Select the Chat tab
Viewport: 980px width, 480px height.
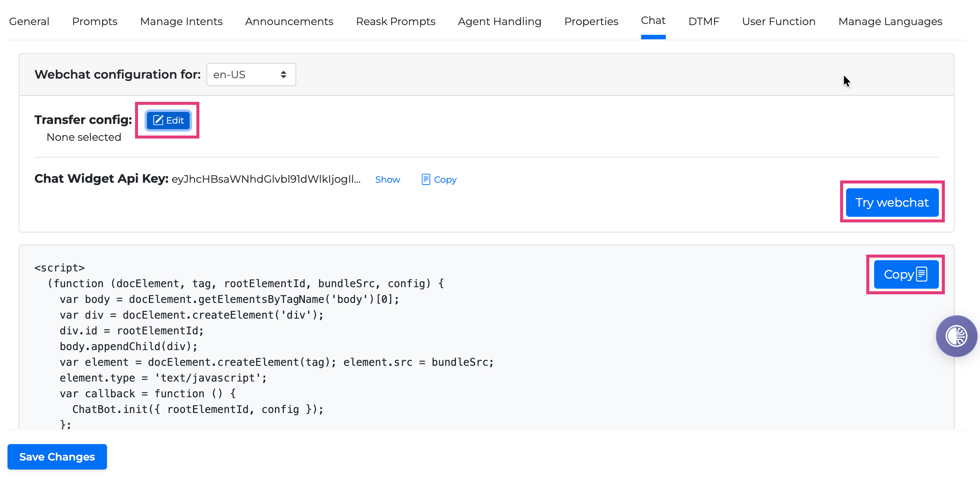[653, 21]
